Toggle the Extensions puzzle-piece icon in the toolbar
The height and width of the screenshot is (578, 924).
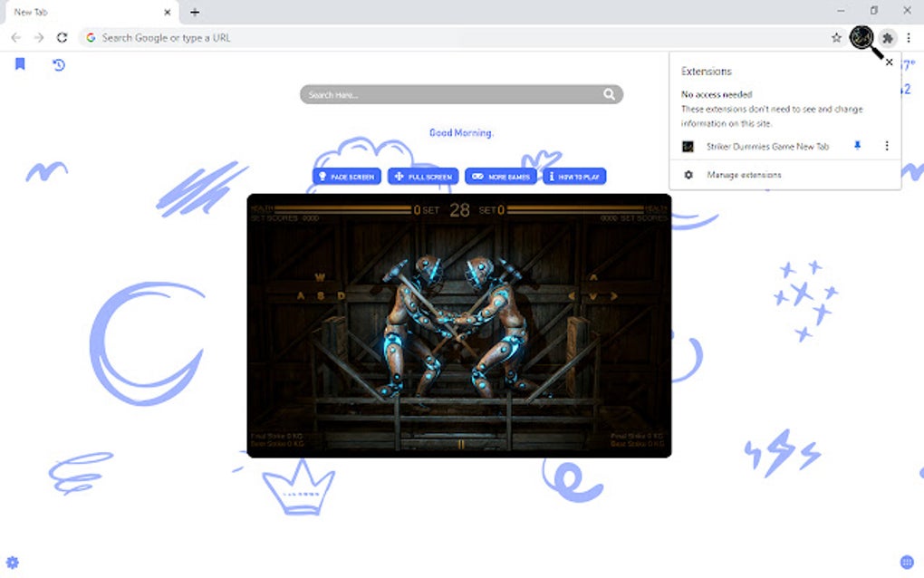[x=888, y=38]
